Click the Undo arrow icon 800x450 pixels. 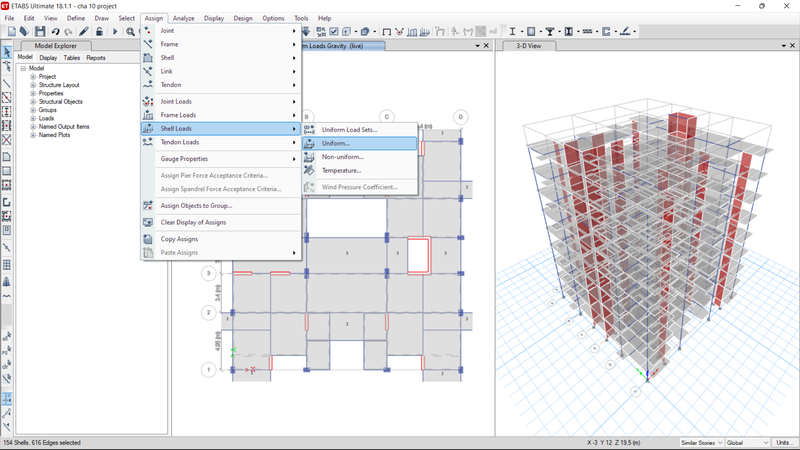[x=55, y=32]
